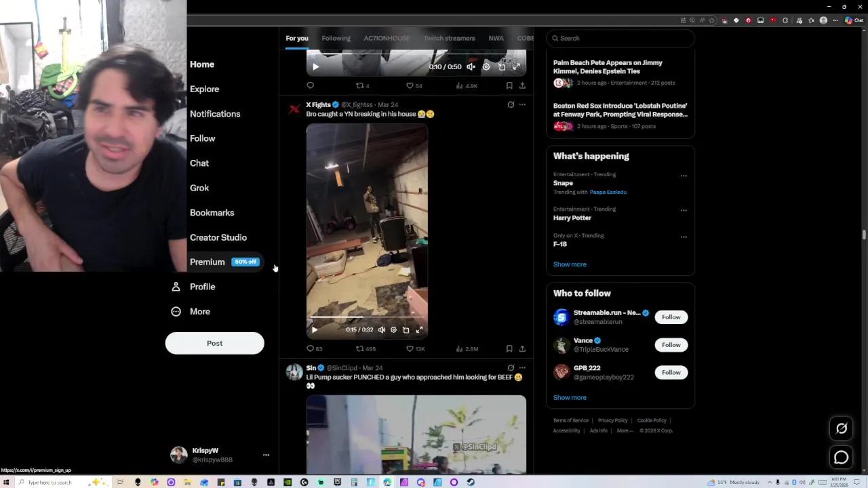Open Creator Studio in sidebar

pos(218,238)
